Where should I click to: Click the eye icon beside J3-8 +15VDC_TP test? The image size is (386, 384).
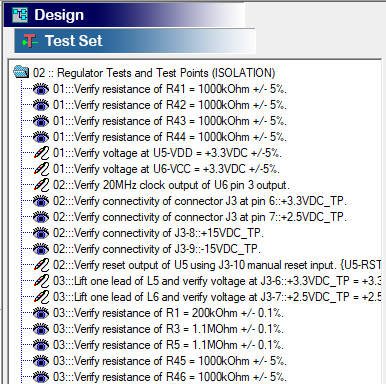click(x=41, y=233)
